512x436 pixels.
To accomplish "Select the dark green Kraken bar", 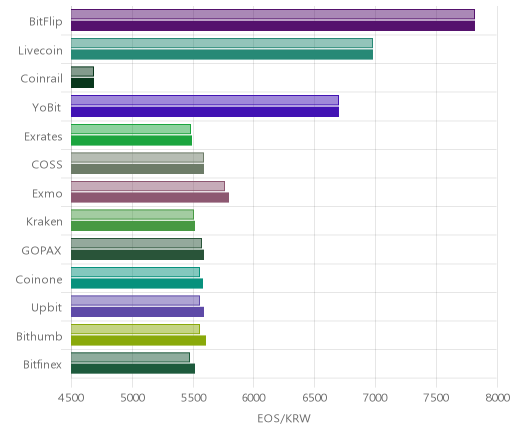I will (133, 226).
